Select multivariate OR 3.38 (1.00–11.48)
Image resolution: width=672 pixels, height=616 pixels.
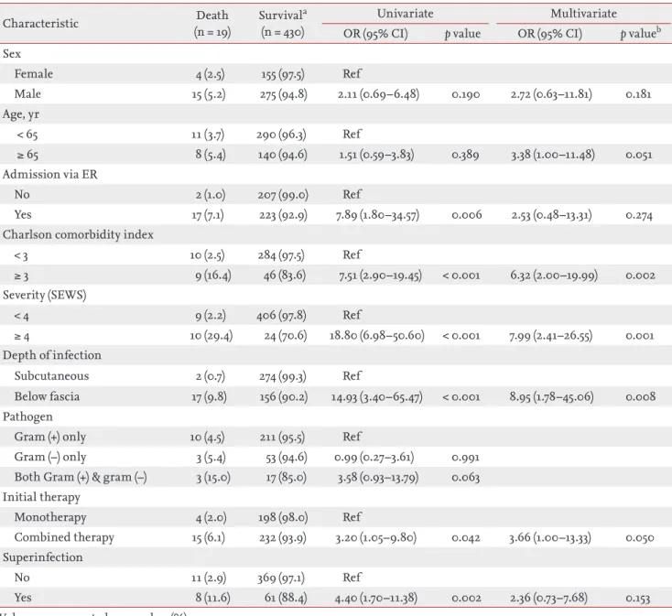[552, 155]
